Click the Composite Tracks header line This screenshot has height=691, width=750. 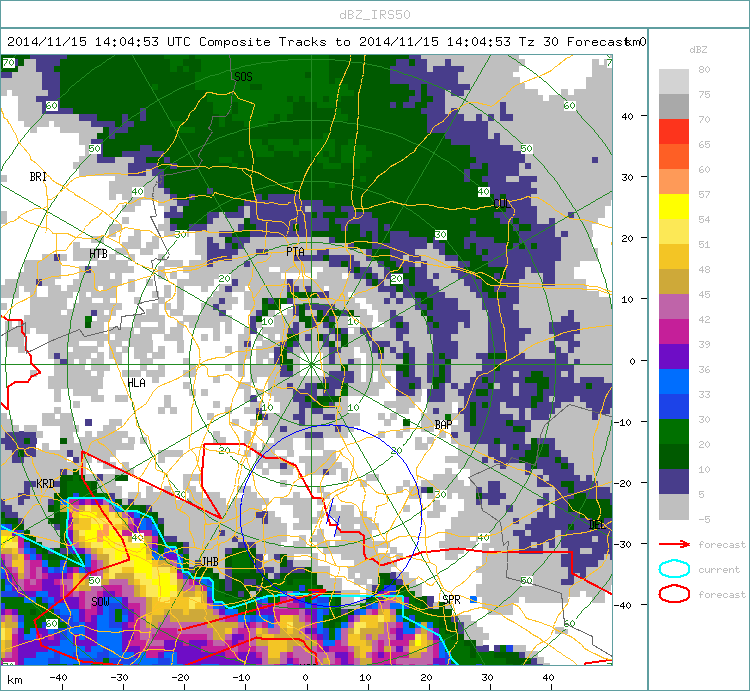coord(326,42)
